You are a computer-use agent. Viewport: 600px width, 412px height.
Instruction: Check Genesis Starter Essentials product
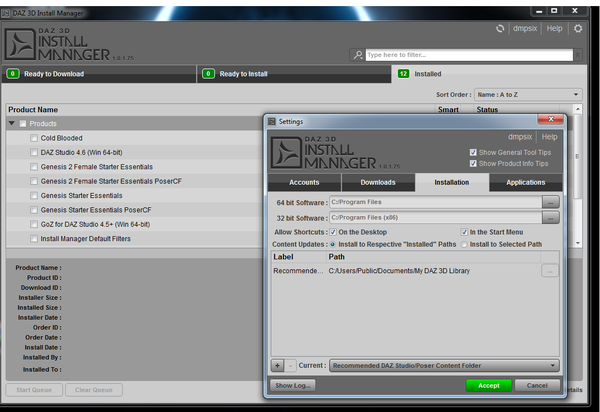click(x=34, y=195)
